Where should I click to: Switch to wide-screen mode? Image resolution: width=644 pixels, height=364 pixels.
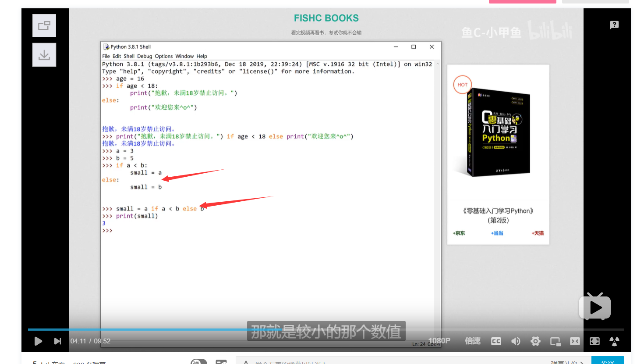(x=575, y=341)
